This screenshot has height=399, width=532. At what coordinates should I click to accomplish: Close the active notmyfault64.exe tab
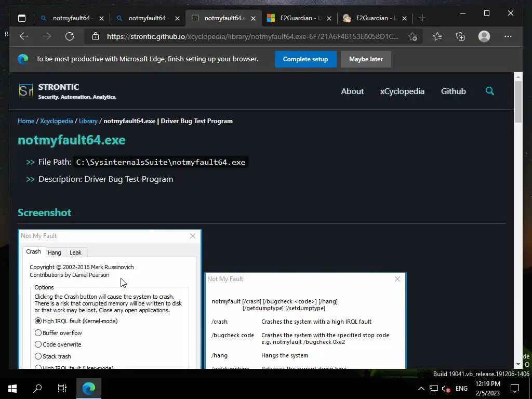pos(253,18)
